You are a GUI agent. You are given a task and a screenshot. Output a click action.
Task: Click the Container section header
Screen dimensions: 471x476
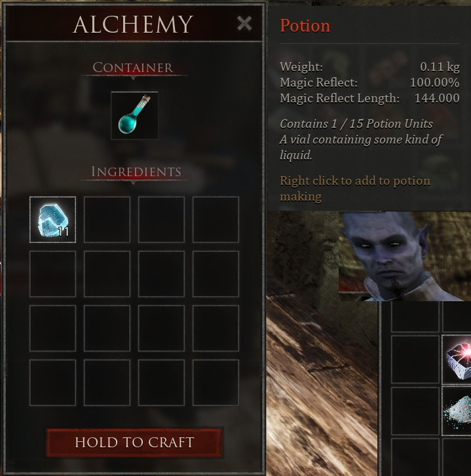[x=133, y=67]
